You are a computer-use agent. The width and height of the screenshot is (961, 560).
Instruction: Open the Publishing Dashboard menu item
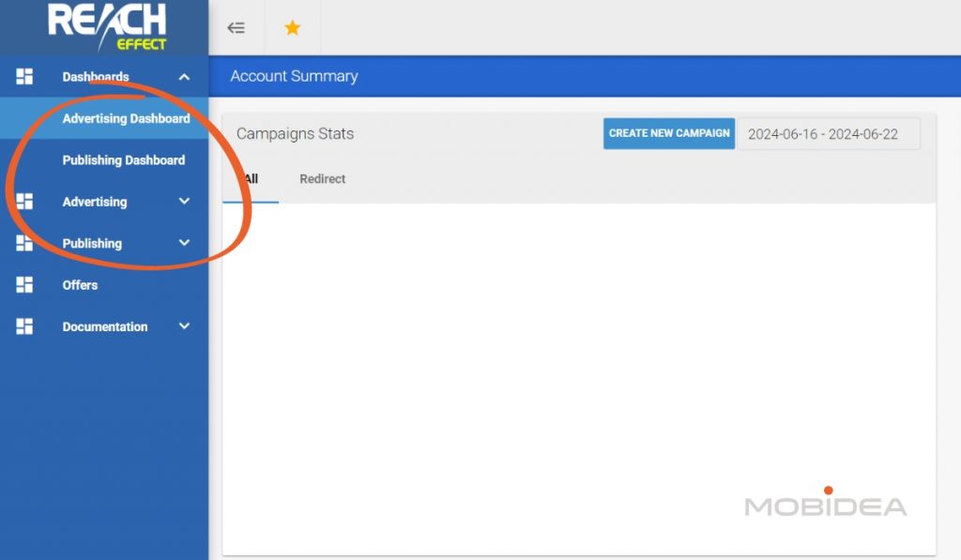[x=124, y=160]
